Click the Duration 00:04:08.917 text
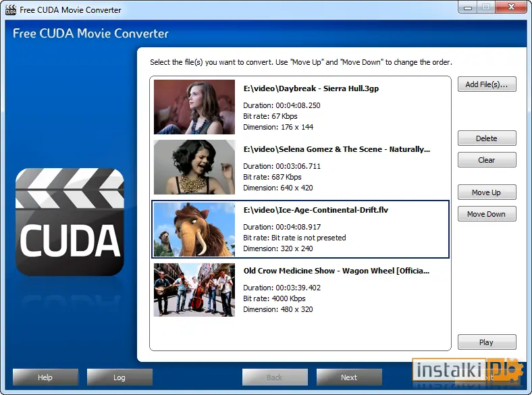 point(282,227)
